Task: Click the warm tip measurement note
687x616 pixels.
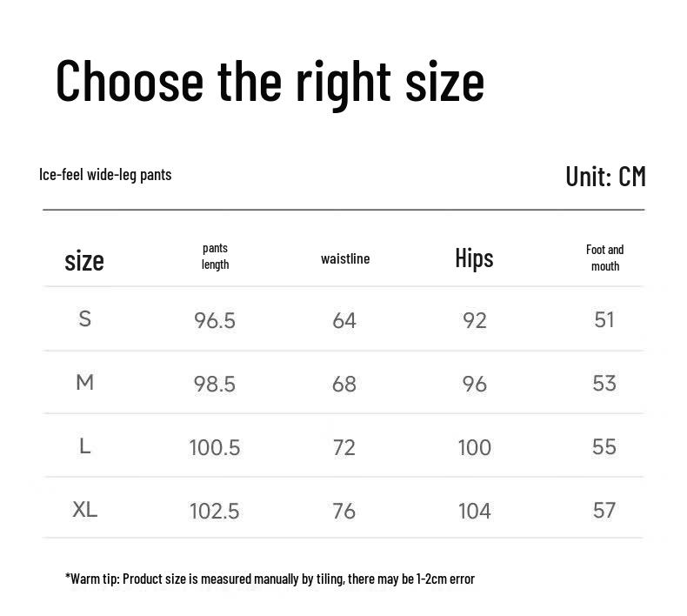Action: coord(270,579)
